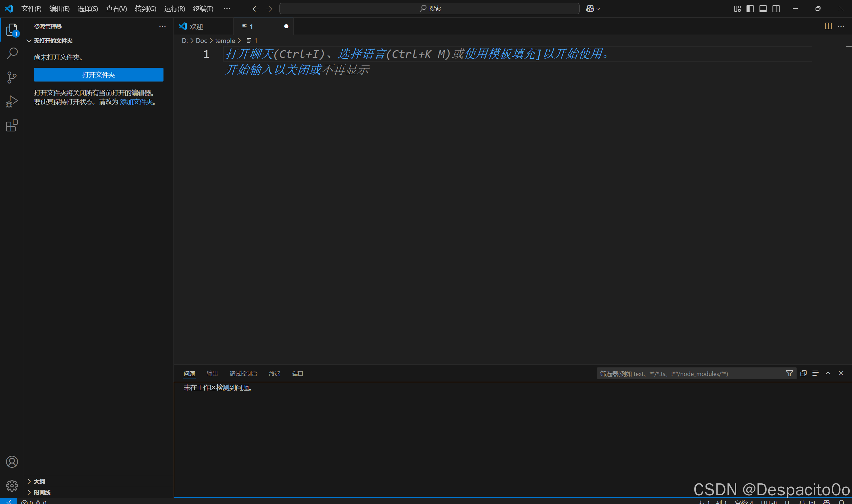Switch to the 终端 panel tab

tap(275, 374)
